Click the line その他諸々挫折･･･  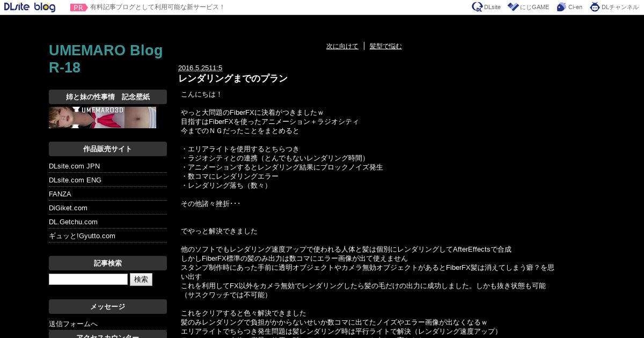click(210, 204)
